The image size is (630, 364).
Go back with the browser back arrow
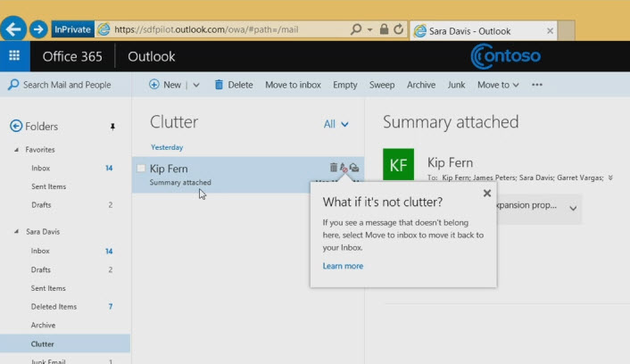point(13,29)
